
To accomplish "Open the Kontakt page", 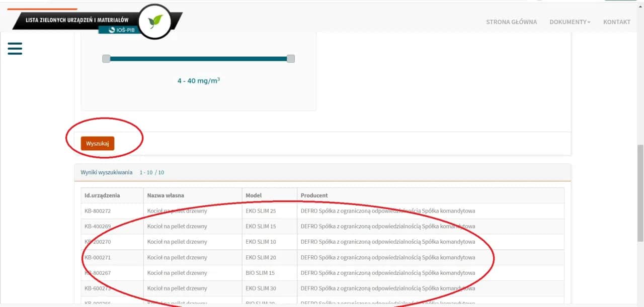I will pyautogui.click(x=616, y=22).
